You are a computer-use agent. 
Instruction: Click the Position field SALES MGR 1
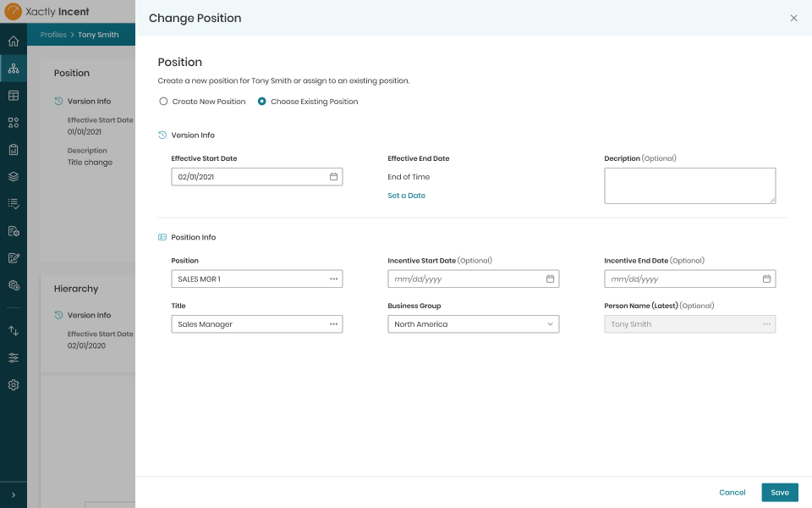point(257,279)
